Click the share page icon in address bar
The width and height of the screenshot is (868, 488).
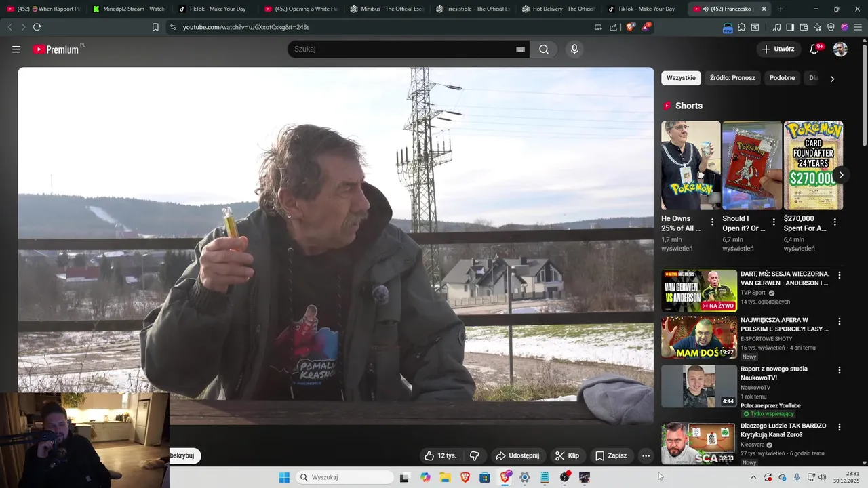pos(614,27)
